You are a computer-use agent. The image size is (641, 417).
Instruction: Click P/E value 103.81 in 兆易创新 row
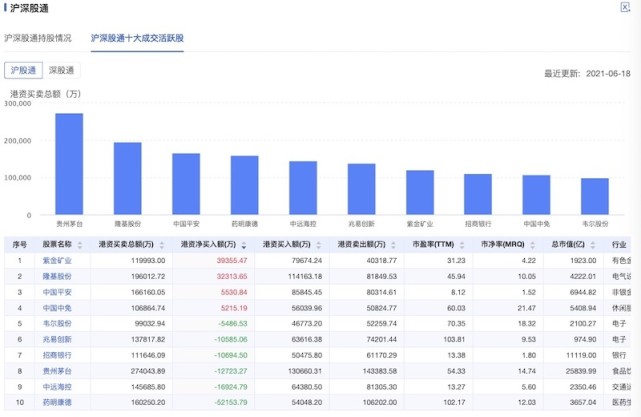454,339
